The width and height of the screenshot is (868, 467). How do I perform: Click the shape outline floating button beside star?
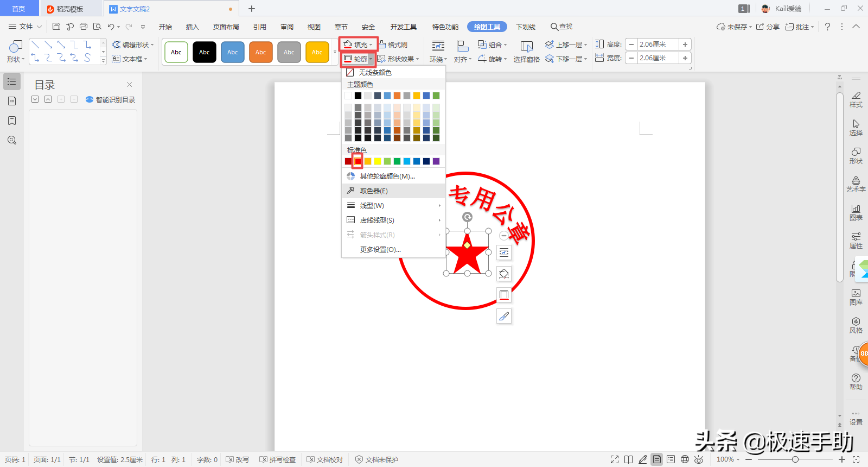pos(504,295)
